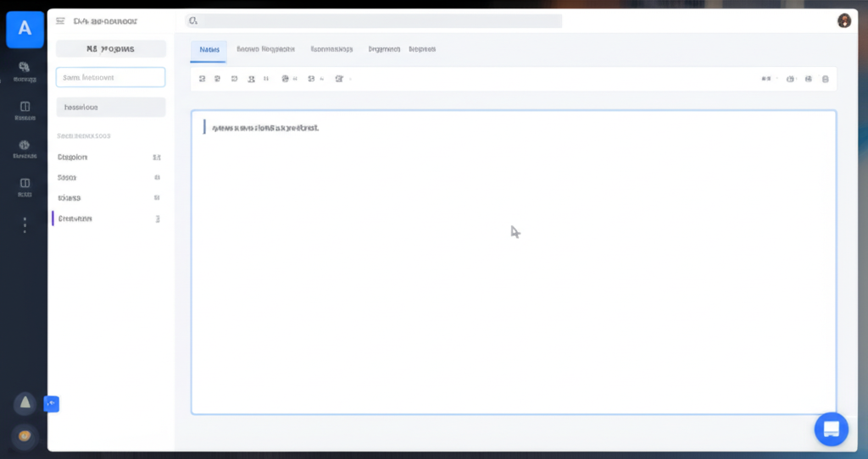The height and width of the screenshot is (459, 868).
Task: Open the hamburger menu in the header
Action: [x=60, y=21]
